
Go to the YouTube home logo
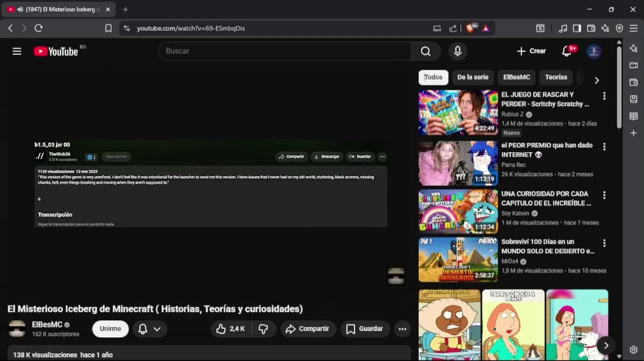[56, 51]
